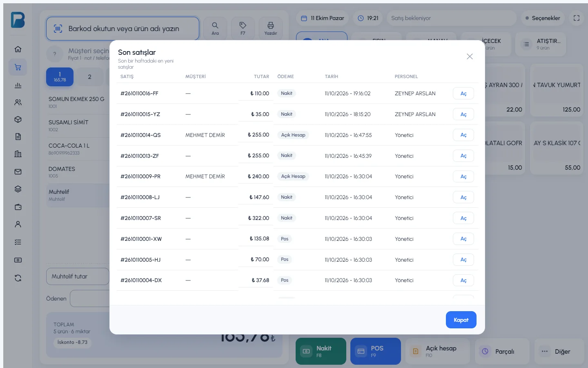Viewport: 588px width, 368px height.
Task: Open the wallet icon in sidebar
Action: [x=18, y=207]
